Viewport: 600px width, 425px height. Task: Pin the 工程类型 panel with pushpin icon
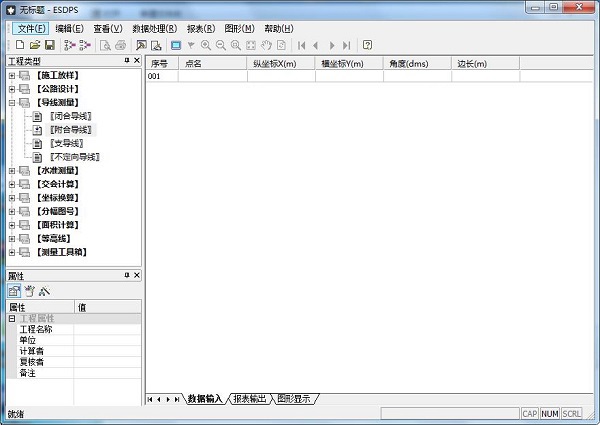pyautogui.click(x=126, y=61)
